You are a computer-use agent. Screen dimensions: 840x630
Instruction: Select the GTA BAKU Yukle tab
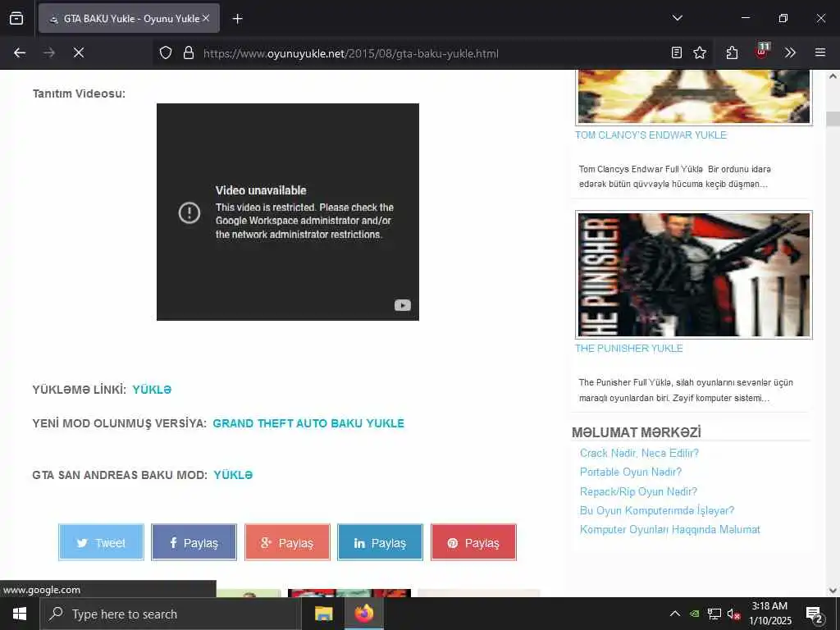(x=129, y=18)
